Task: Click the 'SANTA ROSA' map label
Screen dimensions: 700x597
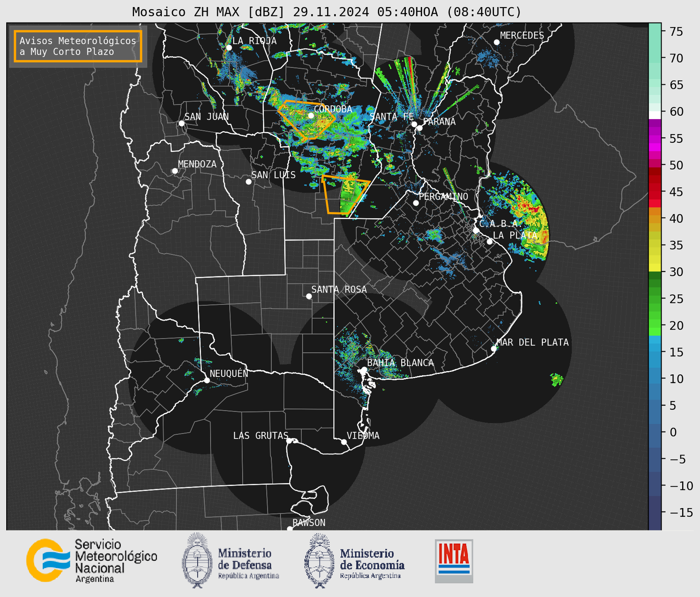Action: tap(339, 289)
